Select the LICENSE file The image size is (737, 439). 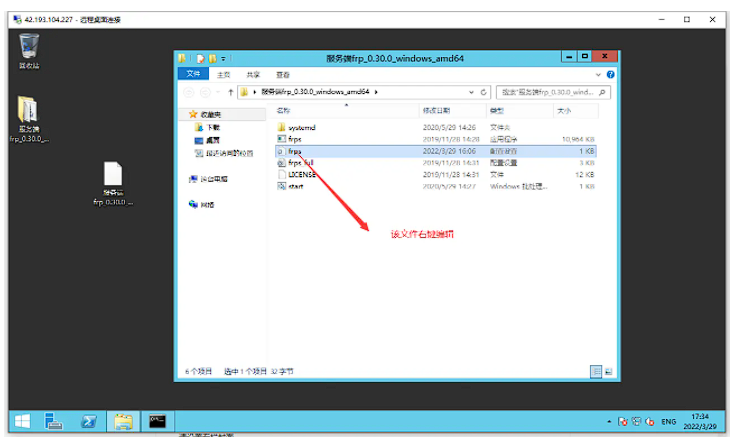301,173
